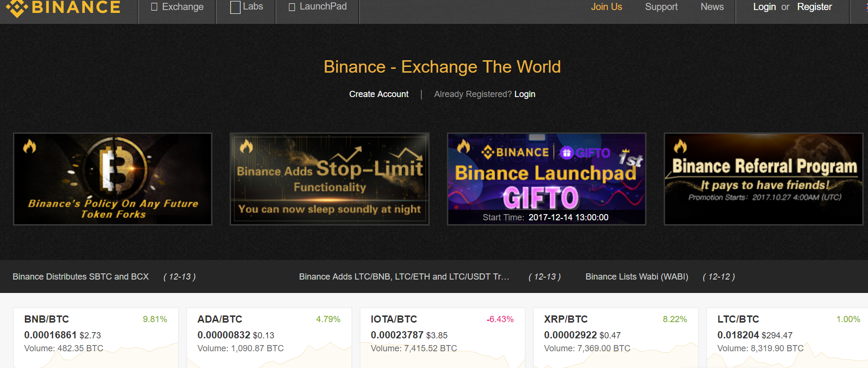Click the IOTA/BTC price 0.00023787
This screenshot has height=368, width=868.
click(397, 335)
